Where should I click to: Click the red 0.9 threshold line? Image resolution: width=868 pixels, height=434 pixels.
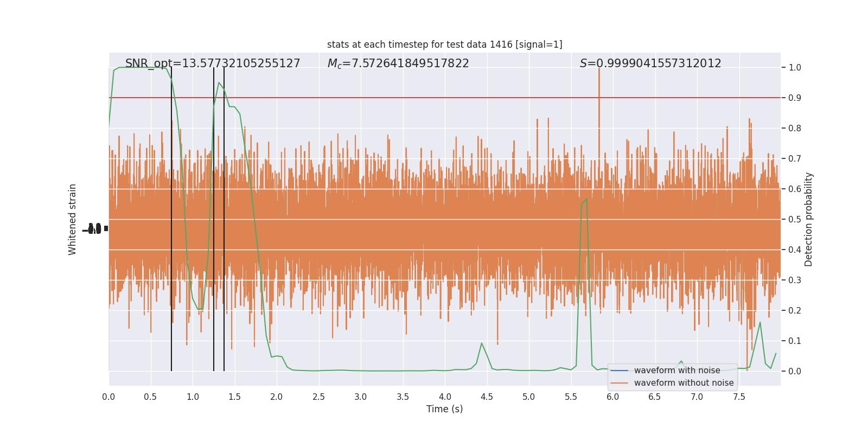444,98
